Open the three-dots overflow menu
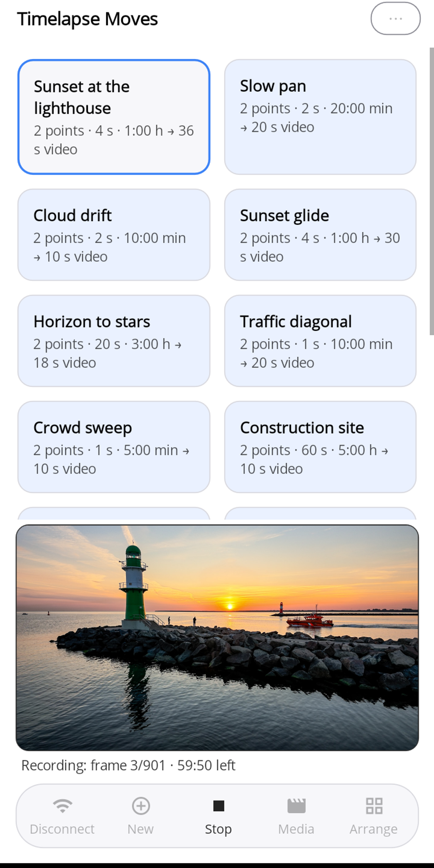This screenshot has width=434, height=868. 395,18
